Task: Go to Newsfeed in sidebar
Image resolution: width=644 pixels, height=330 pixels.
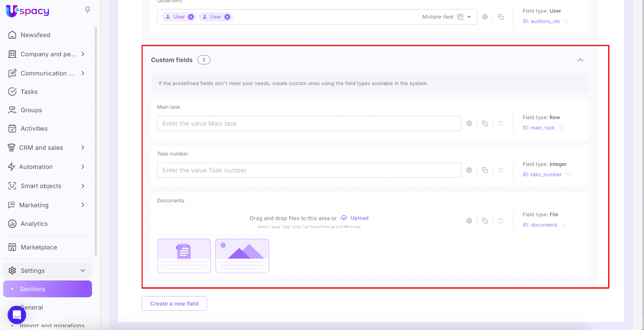Action: pos(35,35)
